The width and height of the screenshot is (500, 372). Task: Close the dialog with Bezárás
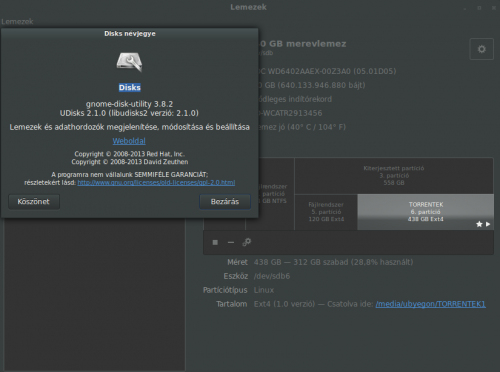225,202
